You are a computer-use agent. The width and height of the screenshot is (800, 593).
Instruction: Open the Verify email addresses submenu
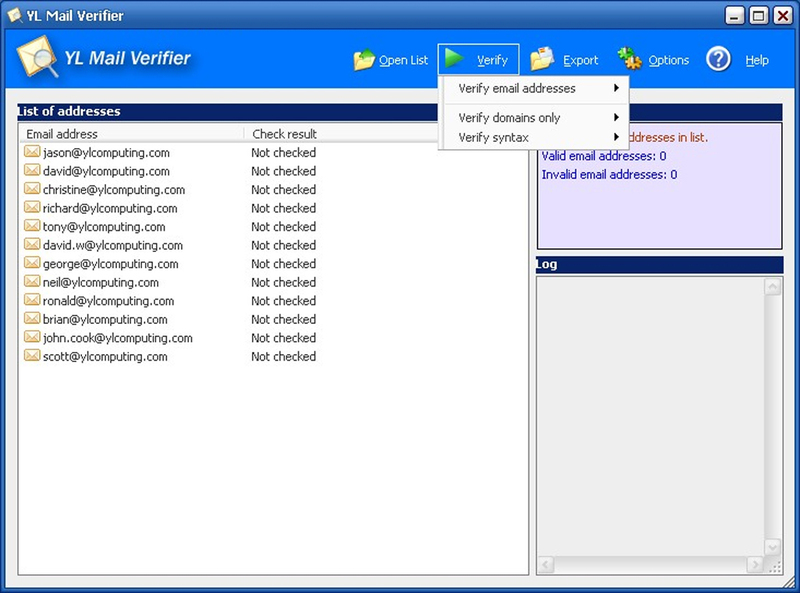534,88
